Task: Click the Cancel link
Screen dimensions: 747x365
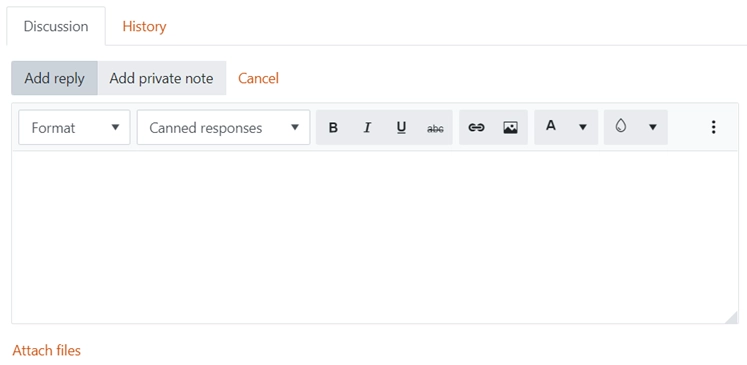Action: (258, 78)
